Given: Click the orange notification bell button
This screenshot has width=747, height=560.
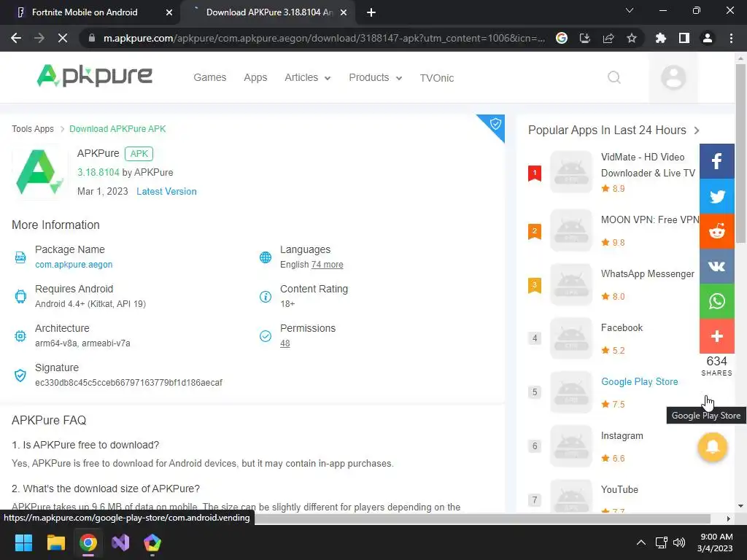Looking at the screenshot, I should tap(712, 447).
